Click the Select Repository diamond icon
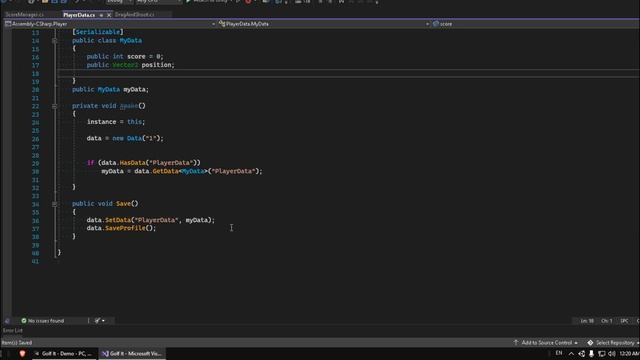Screen dimensions: 640x360 (590, 343)
